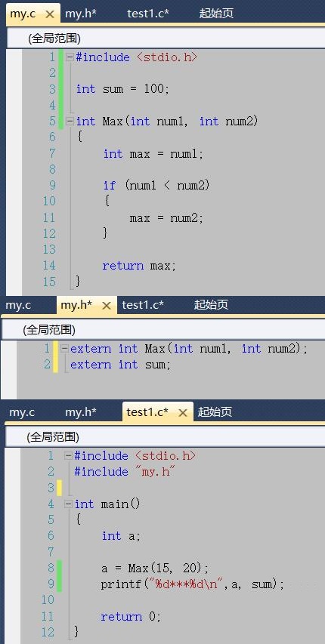Select my.h* tab in bottom pane

(x=81, y=412)
